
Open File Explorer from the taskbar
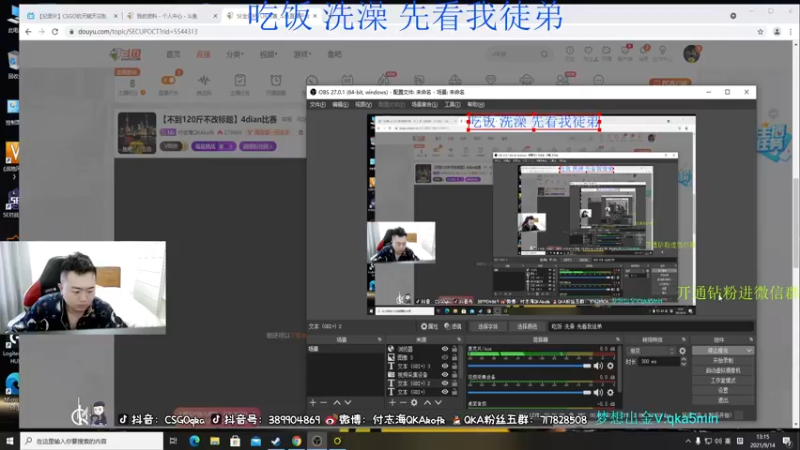[215, 441]
